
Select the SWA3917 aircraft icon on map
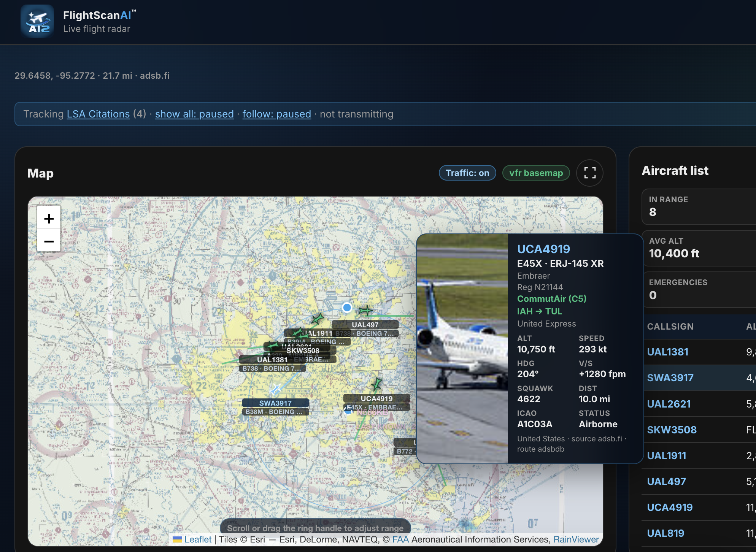[x=275, y=389]
